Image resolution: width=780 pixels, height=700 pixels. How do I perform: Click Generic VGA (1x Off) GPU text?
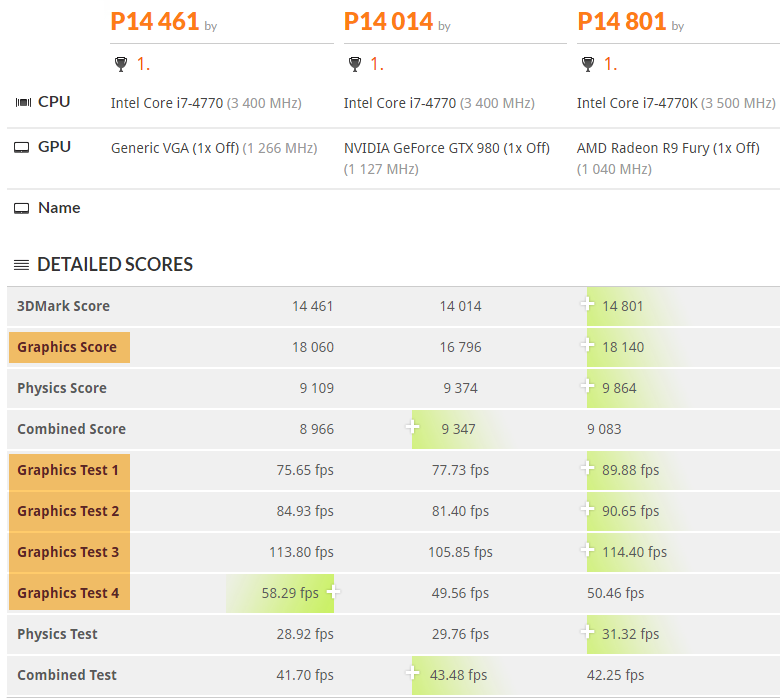coord(175,148)
